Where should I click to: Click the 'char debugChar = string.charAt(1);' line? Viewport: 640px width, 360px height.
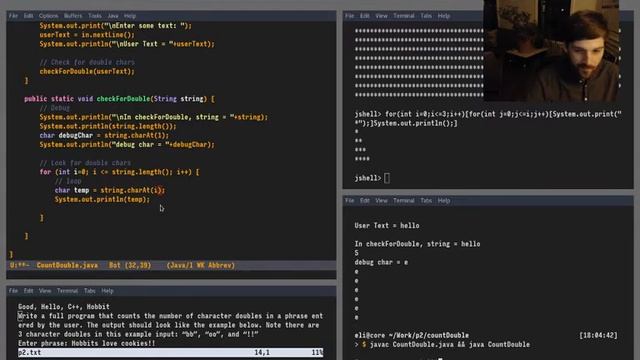104,136
